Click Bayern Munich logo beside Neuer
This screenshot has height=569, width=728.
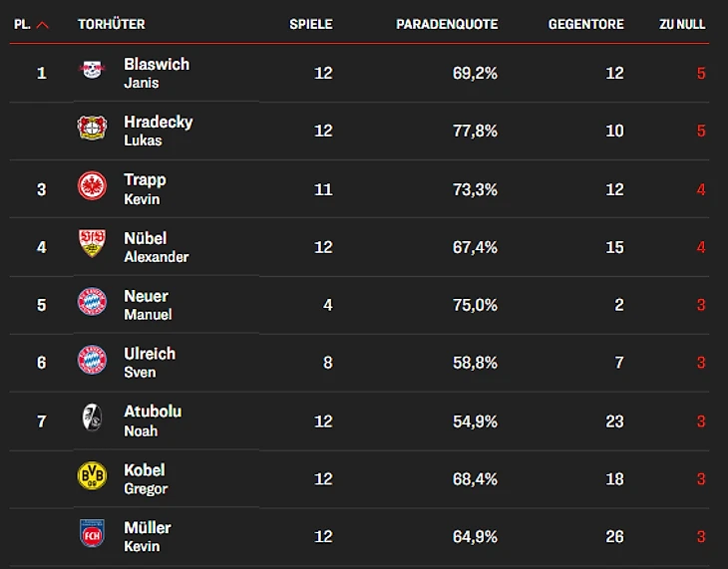[x=92, y=301]
